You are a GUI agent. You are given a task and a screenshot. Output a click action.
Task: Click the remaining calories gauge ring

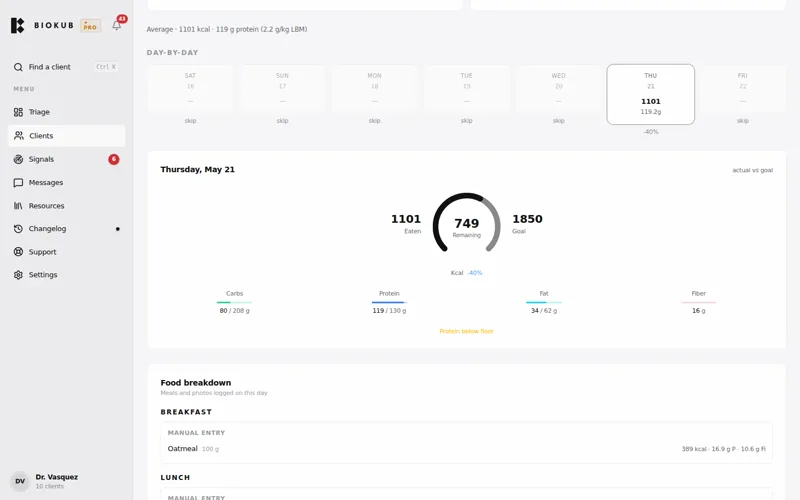[466, 223]
